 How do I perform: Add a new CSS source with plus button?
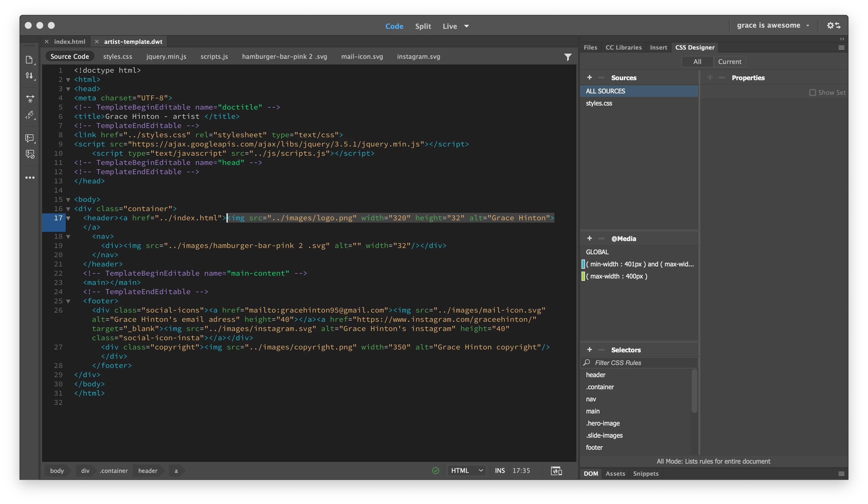[589, 78]
